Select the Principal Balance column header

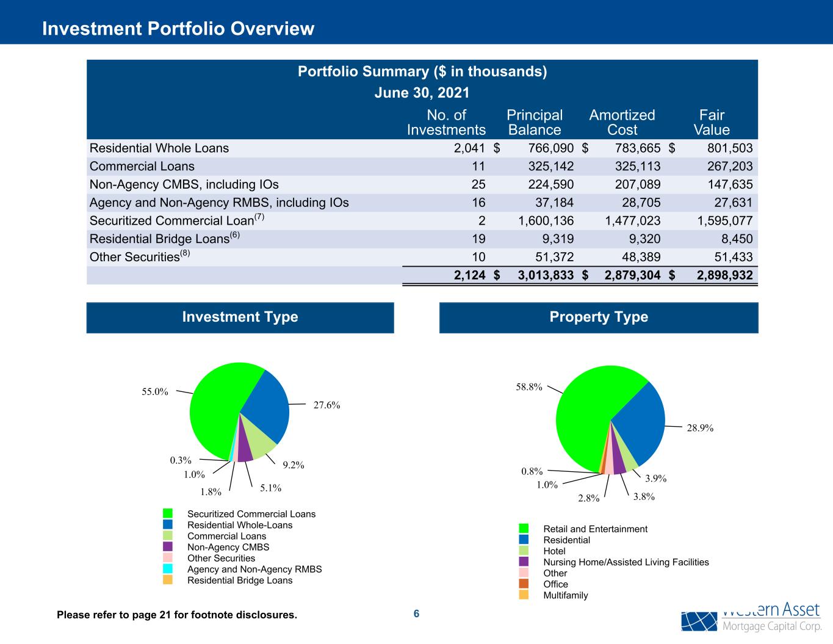[x=535, y=123]
